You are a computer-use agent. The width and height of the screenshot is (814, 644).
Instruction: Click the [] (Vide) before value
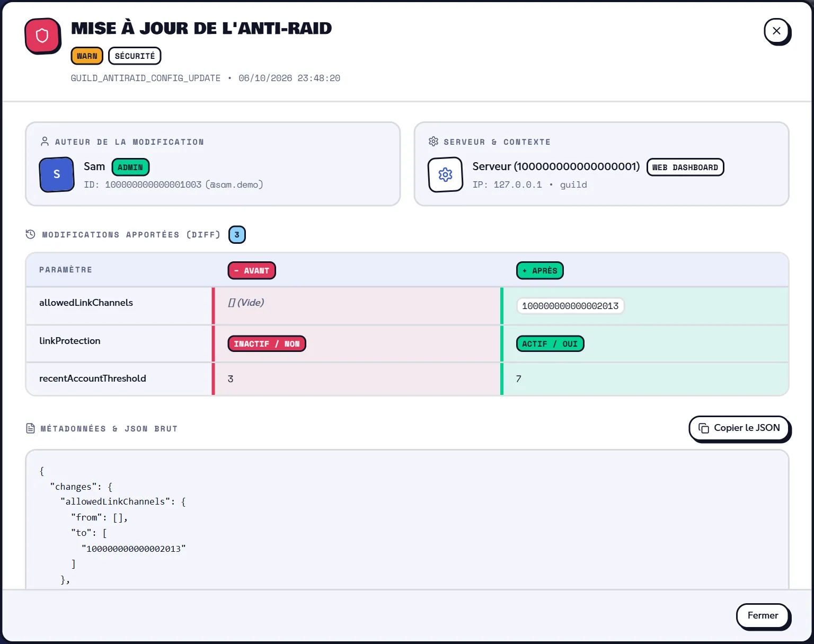tap(246, 303)
